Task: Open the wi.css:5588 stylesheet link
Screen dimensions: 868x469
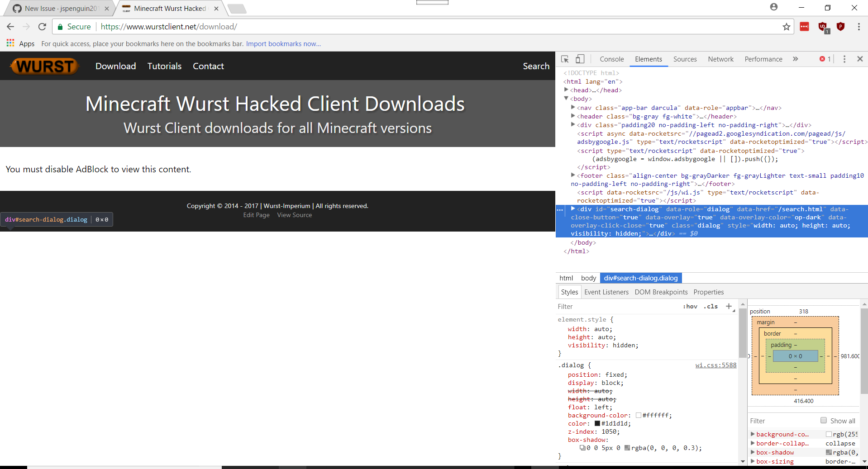Action: coord(715,365)
